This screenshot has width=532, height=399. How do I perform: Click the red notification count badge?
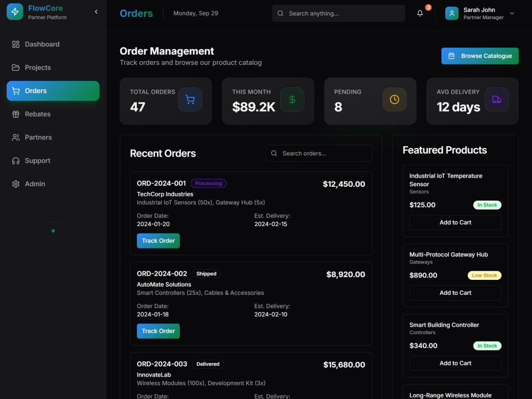(428, 7)
